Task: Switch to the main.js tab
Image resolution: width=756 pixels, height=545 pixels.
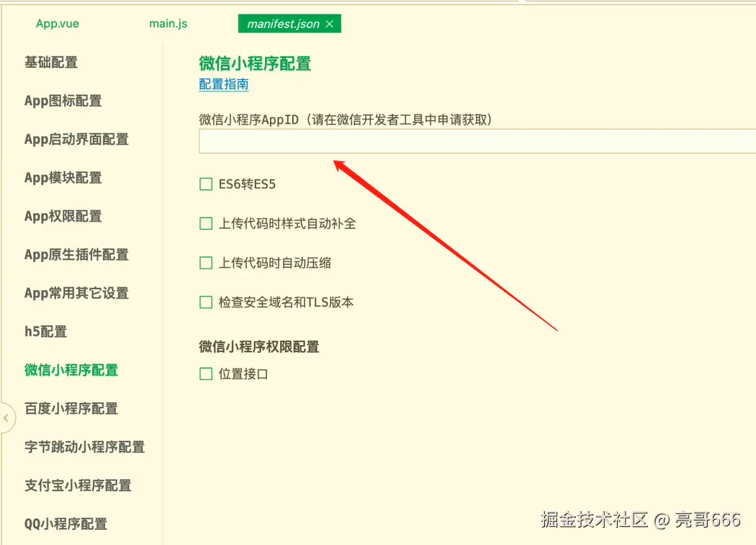Action: click(x=168, y=24)
